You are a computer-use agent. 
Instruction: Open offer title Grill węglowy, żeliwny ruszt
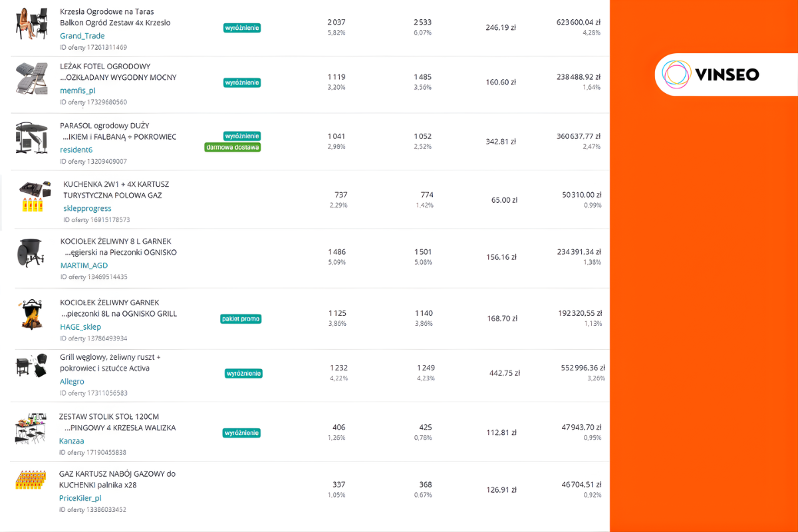click(x=110, y=362)
